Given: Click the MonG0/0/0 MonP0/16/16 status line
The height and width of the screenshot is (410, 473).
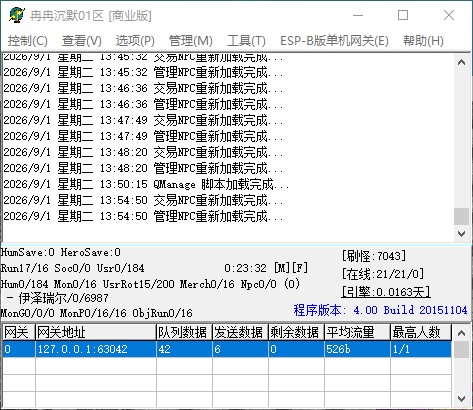Looking at the screenshot, I should (x=97, y=313).
